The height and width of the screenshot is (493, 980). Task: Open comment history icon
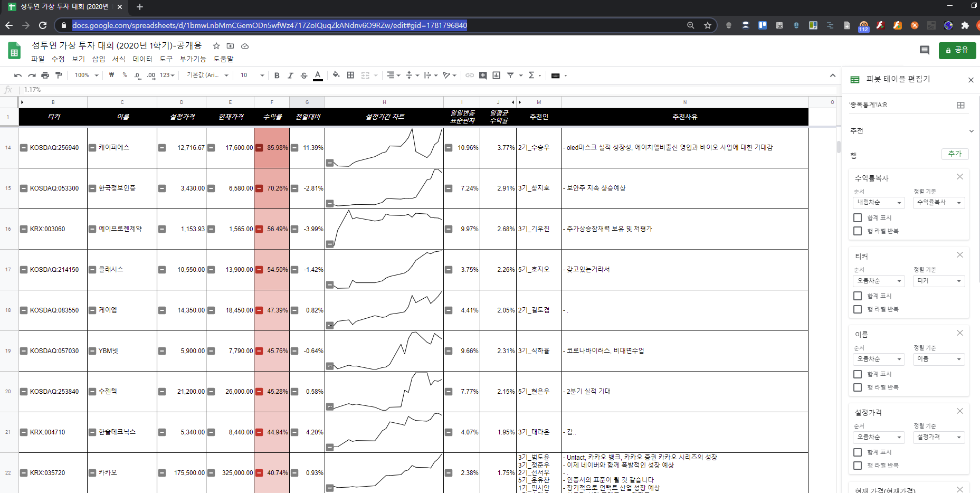click(925, 50)
